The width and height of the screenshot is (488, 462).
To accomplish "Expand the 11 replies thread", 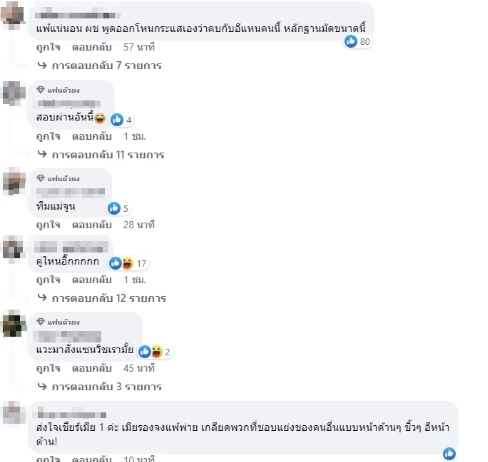I will 101,155.
